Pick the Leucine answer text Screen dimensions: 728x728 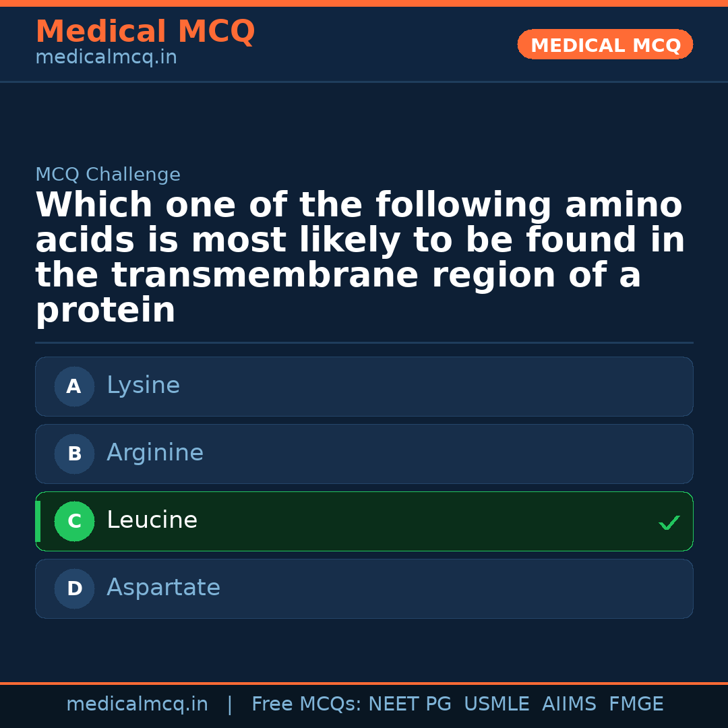(x=152, y=520)
